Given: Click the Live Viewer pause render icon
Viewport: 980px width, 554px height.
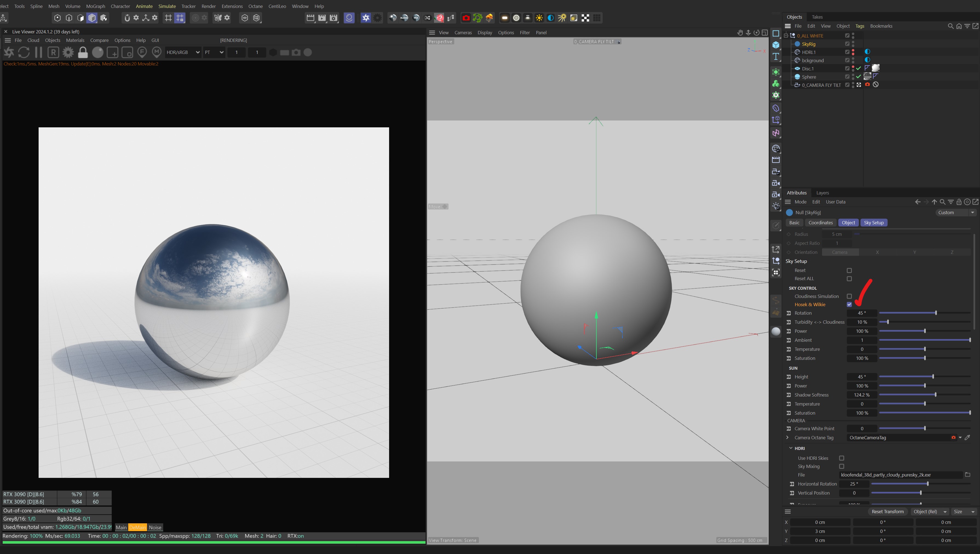Looking at the screenshot, I should pos(38,52).
